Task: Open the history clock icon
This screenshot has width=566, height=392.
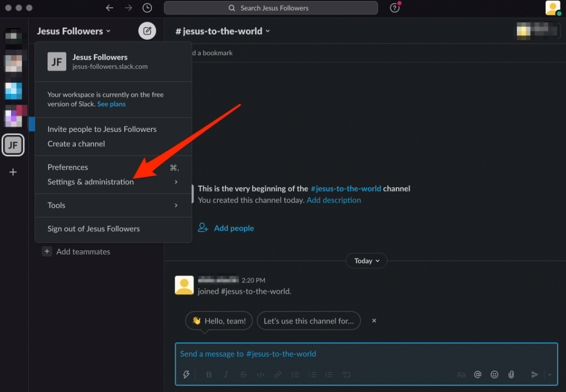Action: click(x=147, y=8)
